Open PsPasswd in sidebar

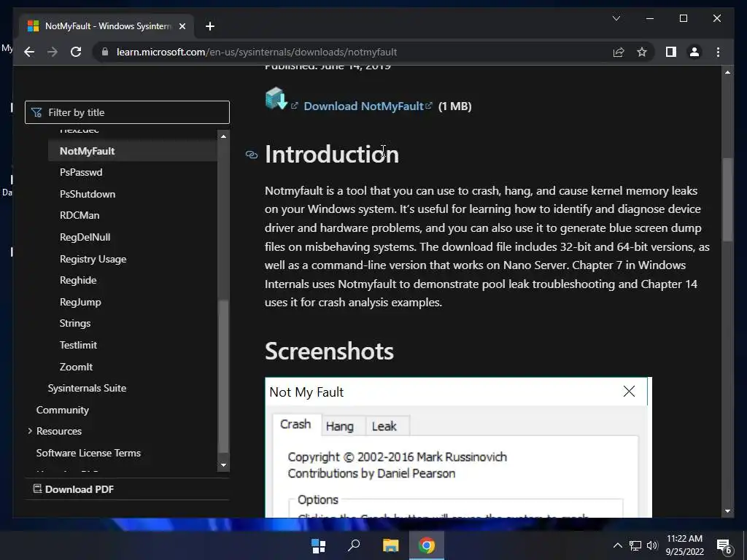tap(81, 172)
